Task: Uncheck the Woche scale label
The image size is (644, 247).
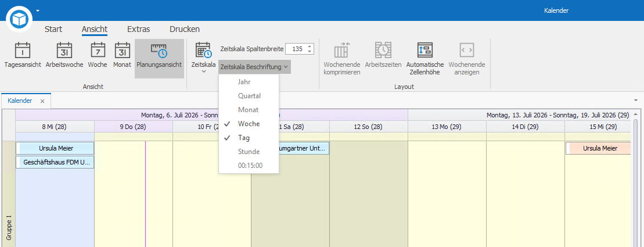Action: coord(249,124)
